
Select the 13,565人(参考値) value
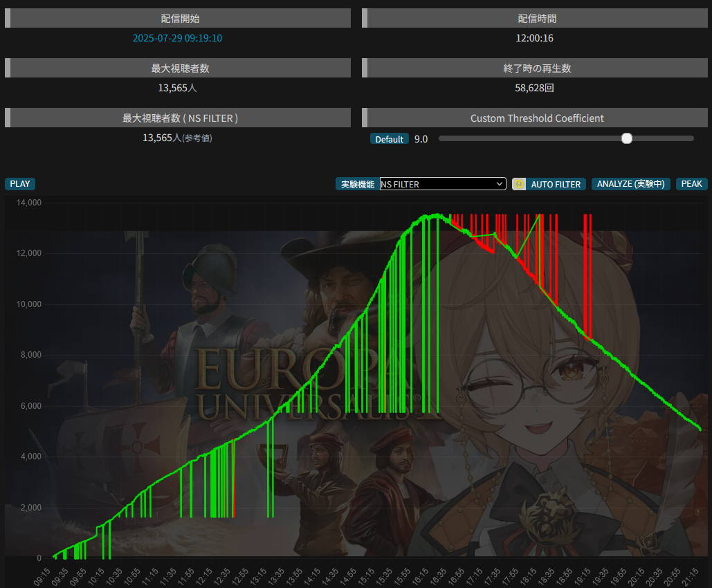coord(177,138)
